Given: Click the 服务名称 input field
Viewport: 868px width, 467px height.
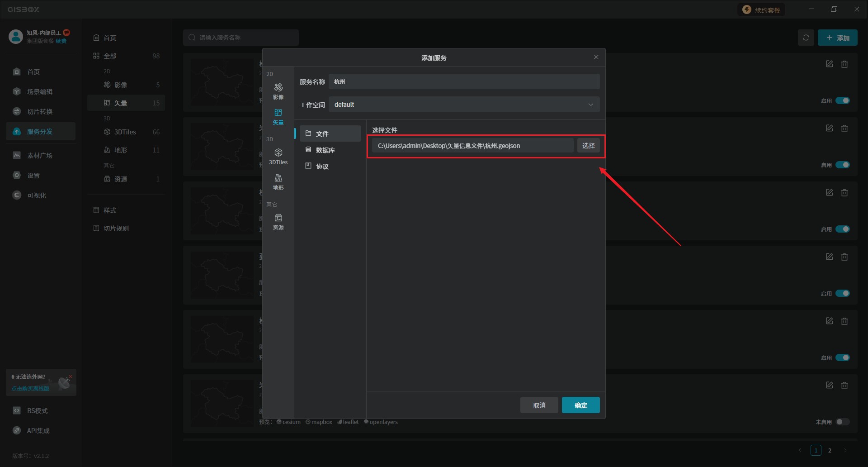Looking at the screenshot, I should pos(464,82).
